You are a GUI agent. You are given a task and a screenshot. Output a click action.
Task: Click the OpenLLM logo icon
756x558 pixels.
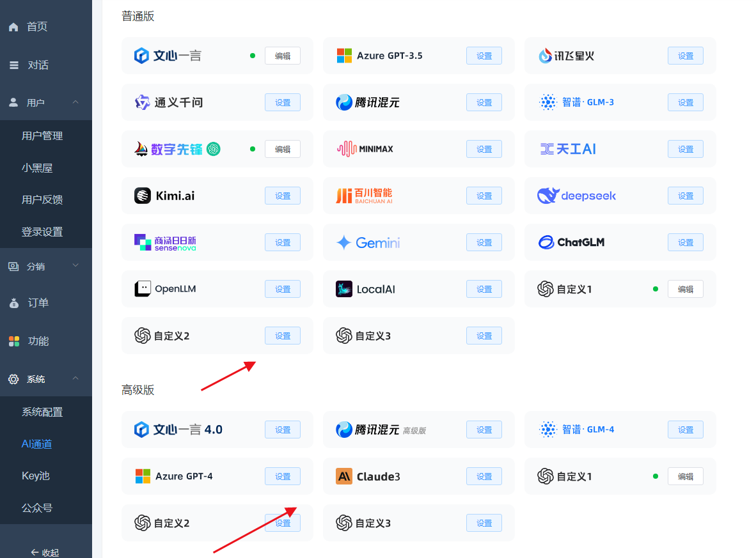[142, 289]
